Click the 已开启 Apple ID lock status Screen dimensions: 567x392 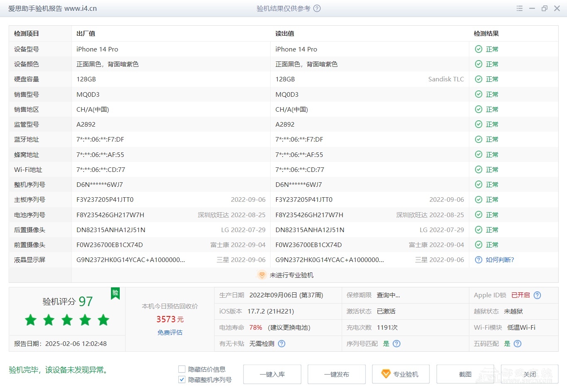(x=520, y=295)
